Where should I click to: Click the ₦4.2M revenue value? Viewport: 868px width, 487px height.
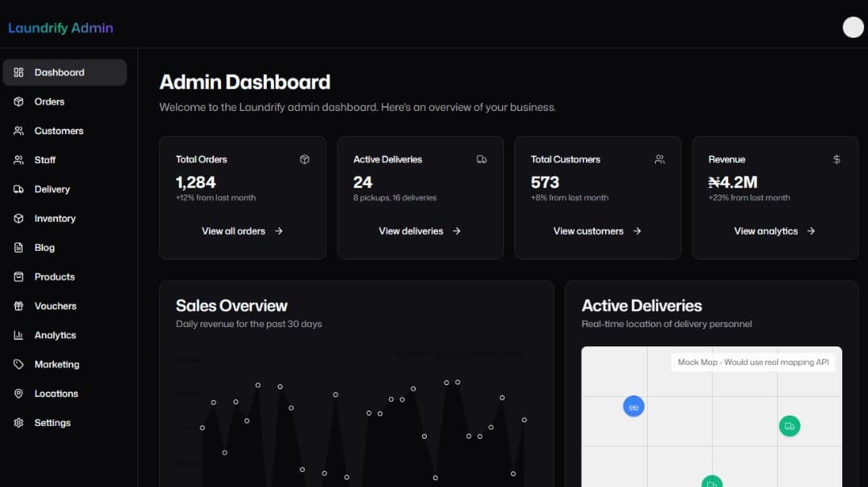(x=732, y=182)
